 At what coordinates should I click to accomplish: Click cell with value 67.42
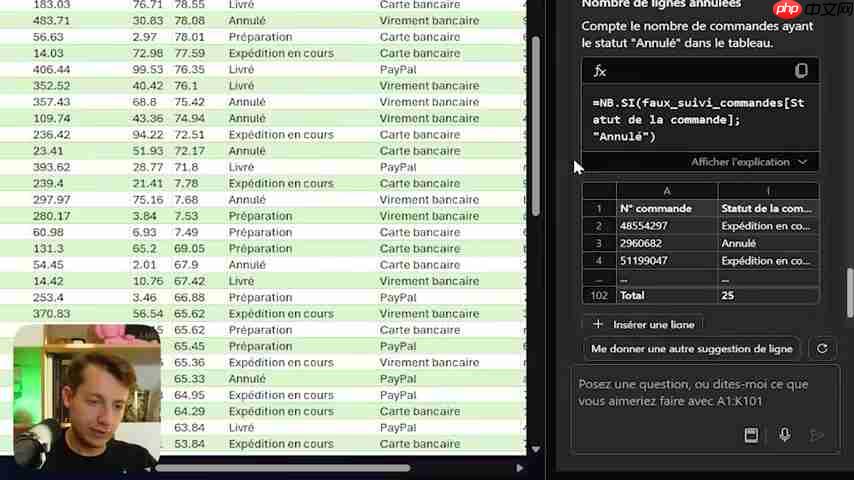(x=190, y=281)
